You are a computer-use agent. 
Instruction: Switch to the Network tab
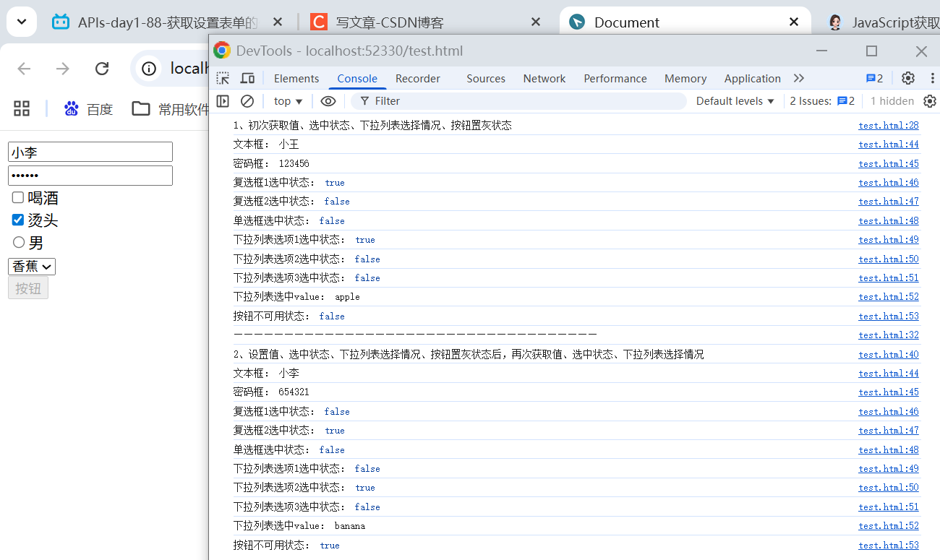pyautogui.click(x=544, y=79)
